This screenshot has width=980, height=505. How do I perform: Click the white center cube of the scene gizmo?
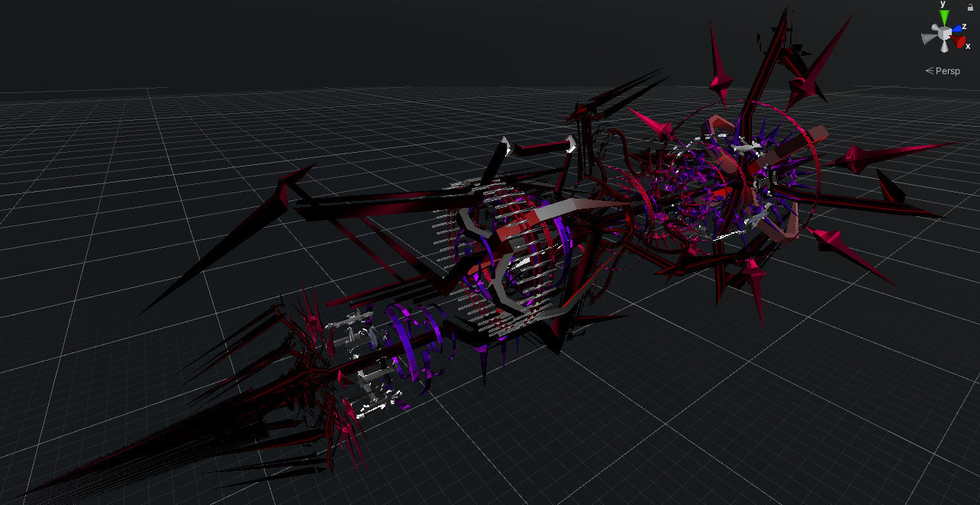pos(944,32)
